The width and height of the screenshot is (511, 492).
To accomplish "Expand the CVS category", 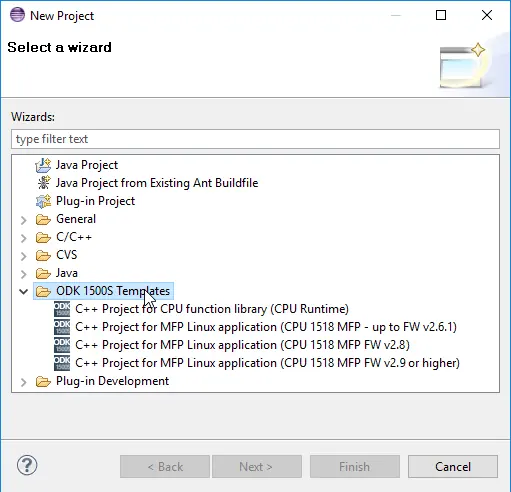I will tap(23, 256).
